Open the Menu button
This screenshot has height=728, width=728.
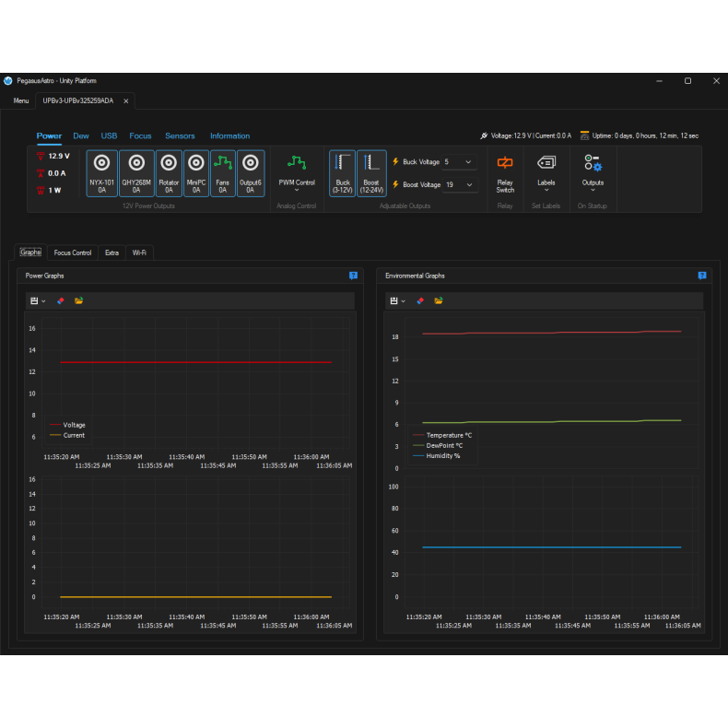(x=20, y=100)
